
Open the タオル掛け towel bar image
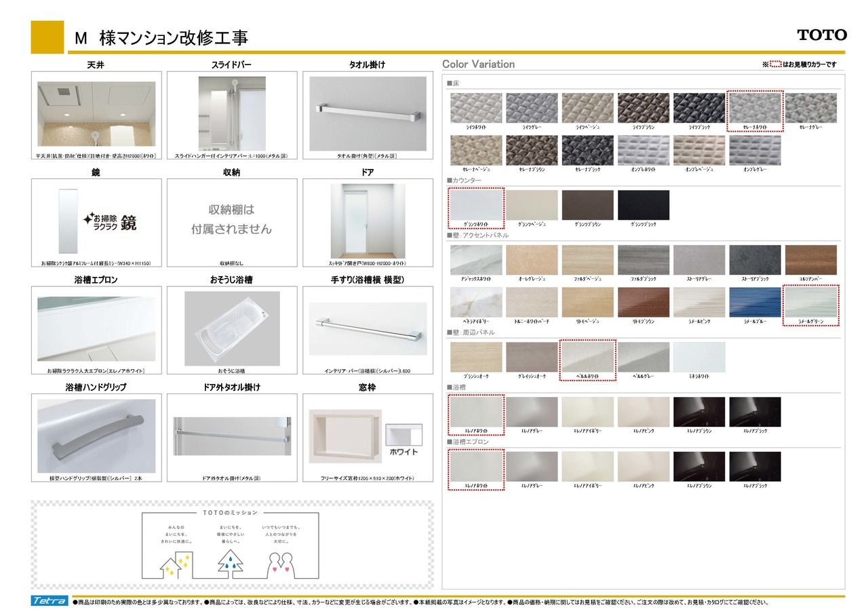368,113
